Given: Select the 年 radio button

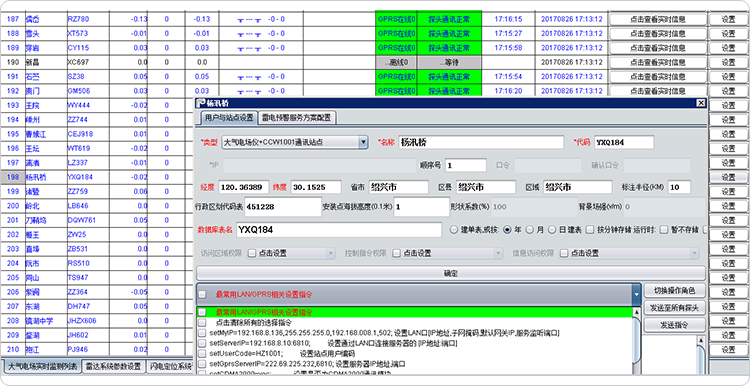Looking at the screenshot, I should point(507,230).
